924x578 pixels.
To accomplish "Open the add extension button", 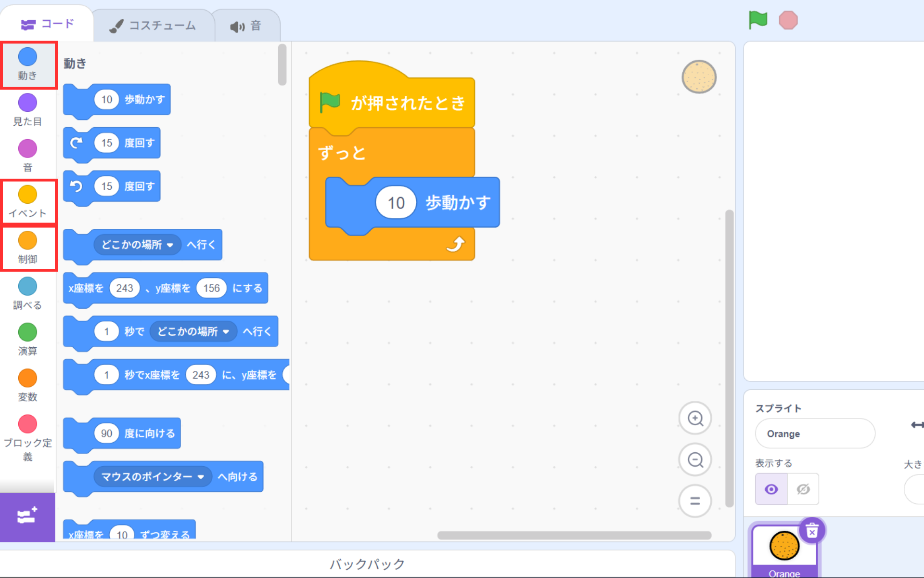I will pos(27,516).
